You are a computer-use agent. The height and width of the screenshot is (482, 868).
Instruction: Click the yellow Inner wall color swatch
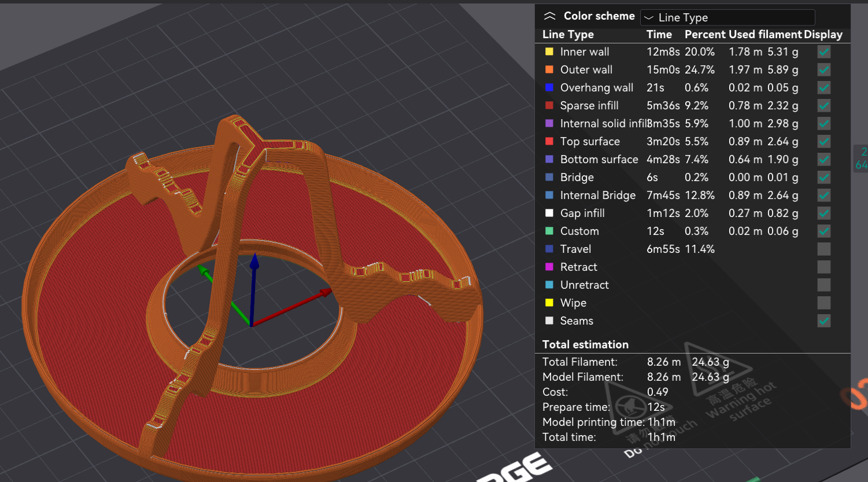pyautogui.click(x=549, y=51)
